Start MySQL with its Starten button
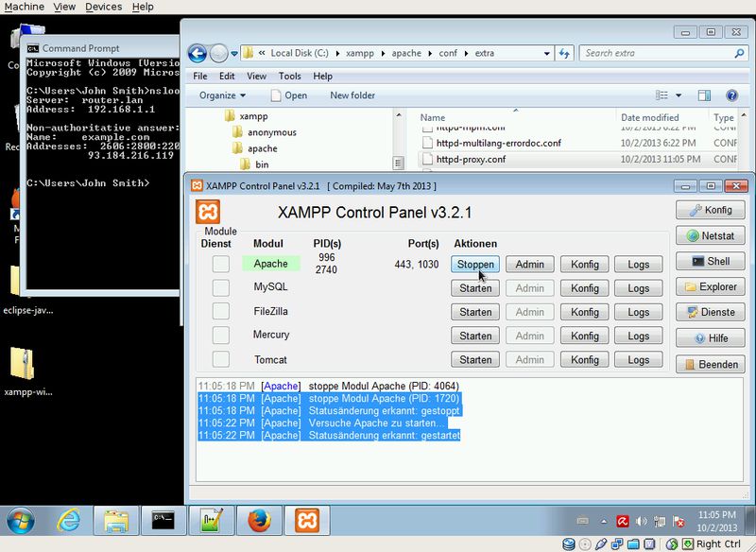The height and width of the screenshot is (552, 756). (x=475, y=288)
